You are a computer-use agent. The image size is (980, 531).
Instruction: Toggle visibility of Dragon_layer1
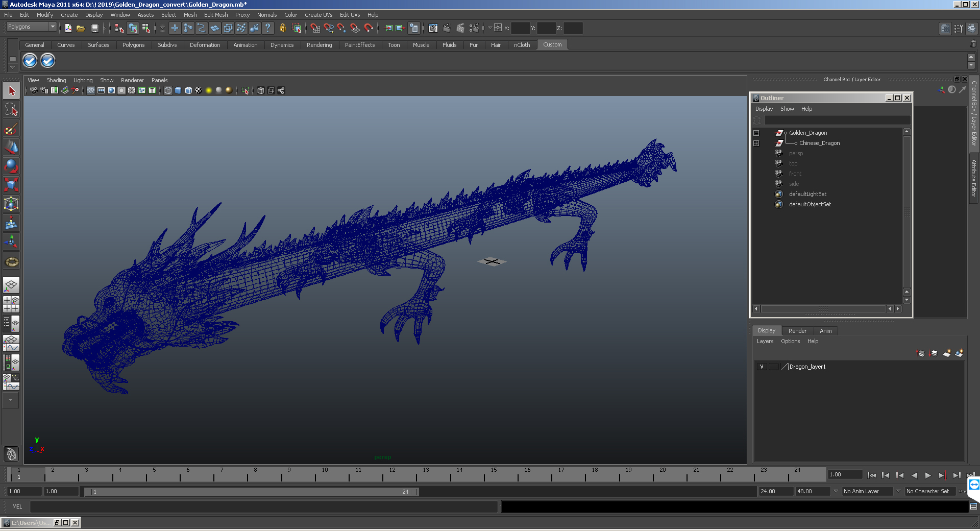[762, 367]
